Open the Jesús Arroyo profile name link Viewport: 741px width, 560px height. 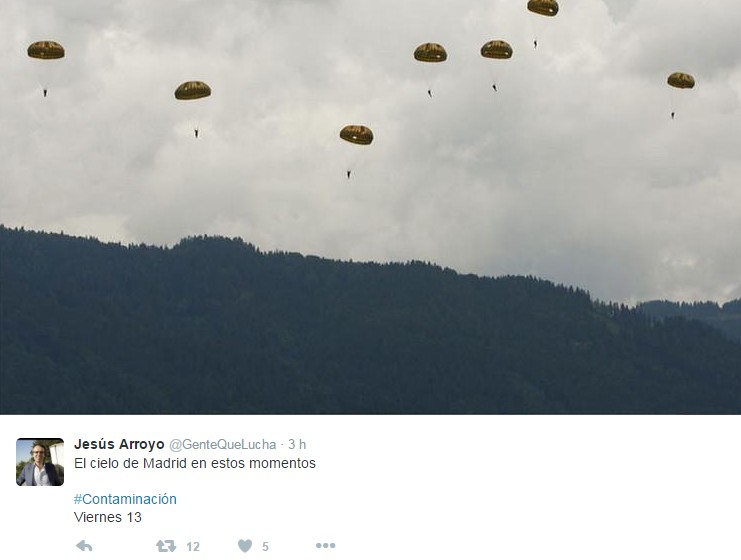click(119, 444)
